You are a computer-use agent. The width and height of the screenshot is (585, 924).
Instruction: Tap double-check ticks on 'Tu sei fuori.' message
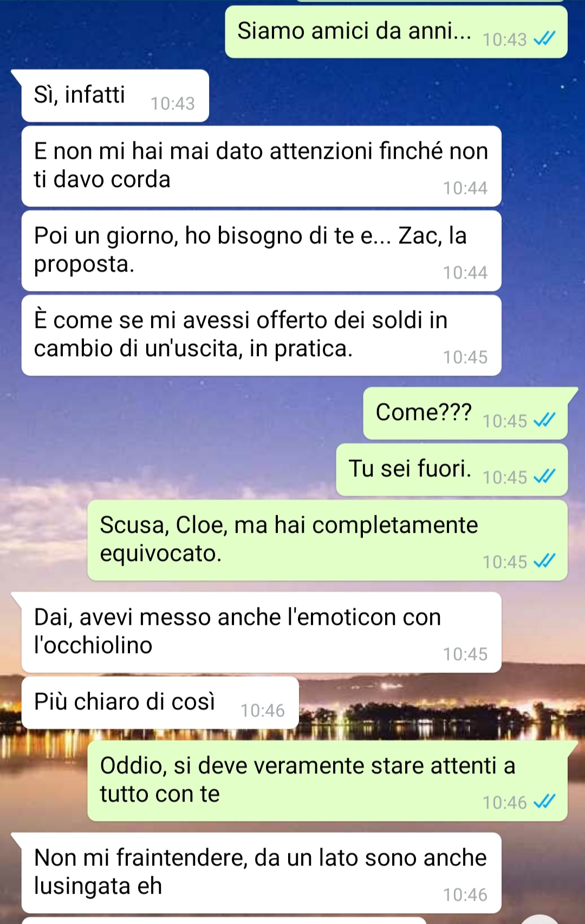click(544, 476)
